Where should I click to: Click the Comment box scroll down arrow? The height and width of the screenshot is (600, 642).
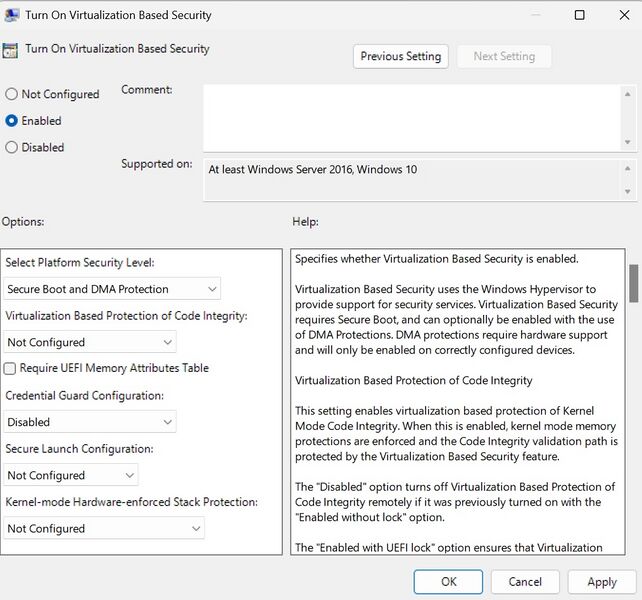[628, 142]
